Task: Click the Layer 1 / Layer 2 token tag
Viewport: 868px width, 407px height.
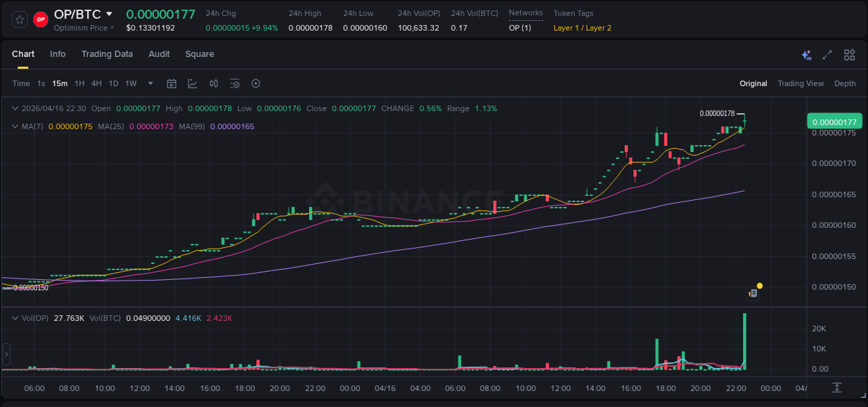Action: point(583,28)
